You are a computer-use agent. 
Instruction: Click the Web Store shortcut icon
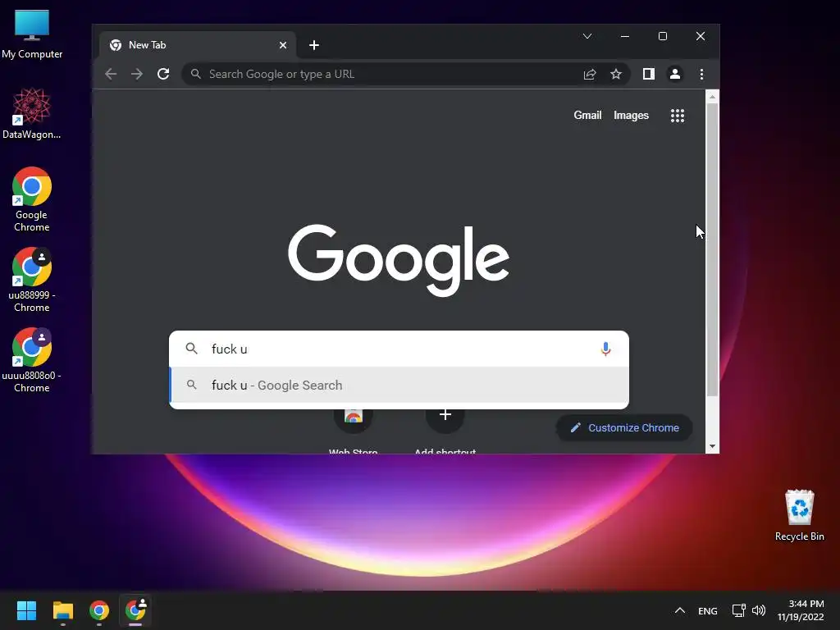tap(353, 417)
